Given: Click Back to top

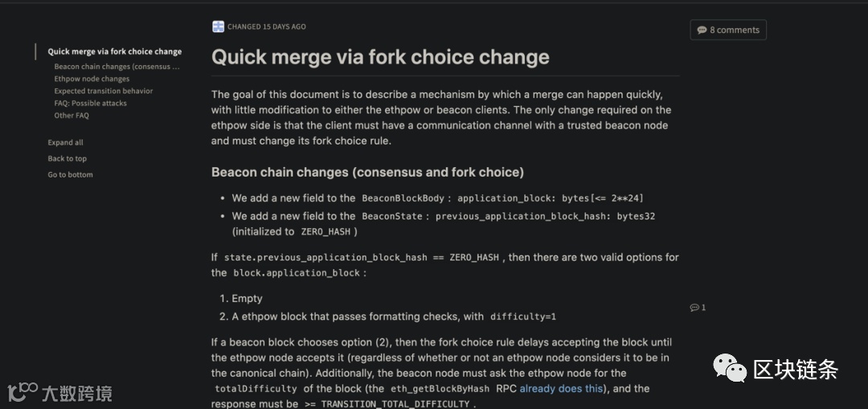Looking at the screenshot, I should point(67,158).
